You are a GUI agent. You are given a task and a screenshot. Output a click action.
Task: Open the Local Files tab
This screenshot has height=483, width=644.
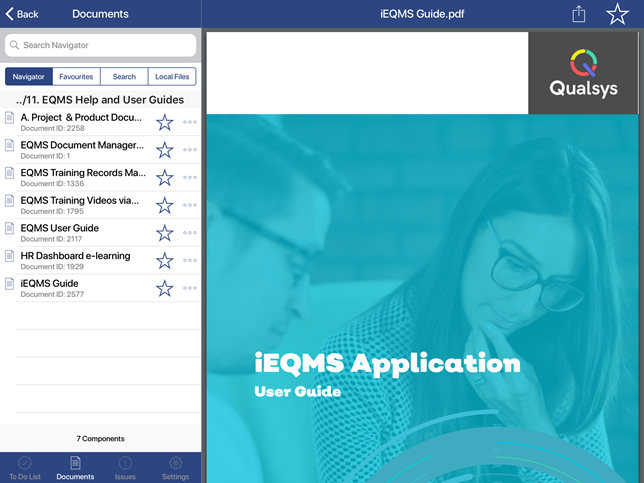[x=172, y=76]
